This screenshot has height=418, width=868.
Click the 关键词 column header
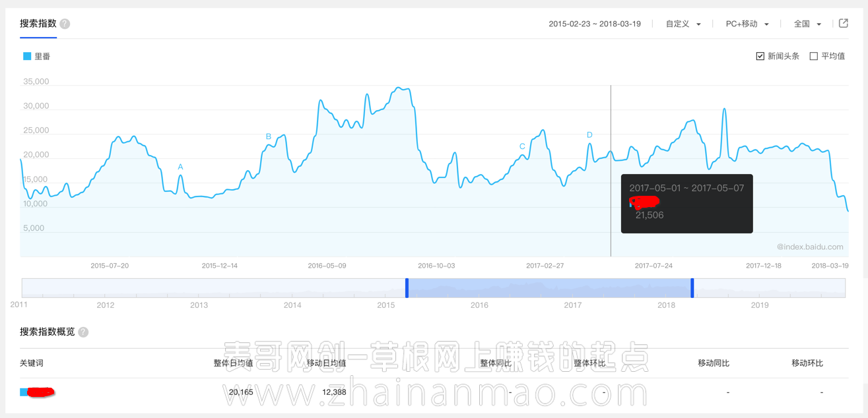32,363
